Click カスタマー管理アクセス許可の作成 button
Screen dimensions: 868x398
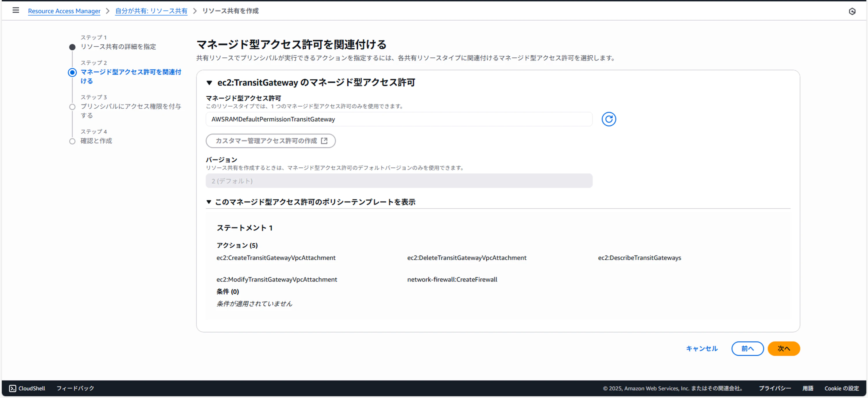(271, 141)
